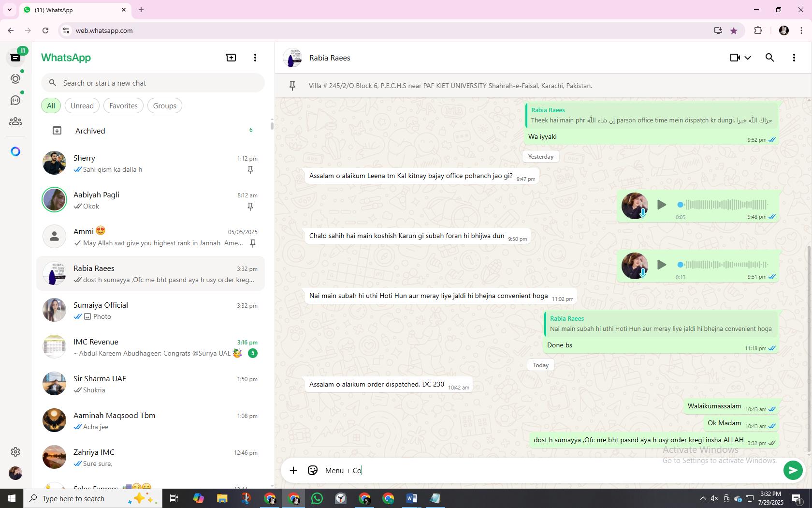Select the Groups filter

[x=164, y=106]
